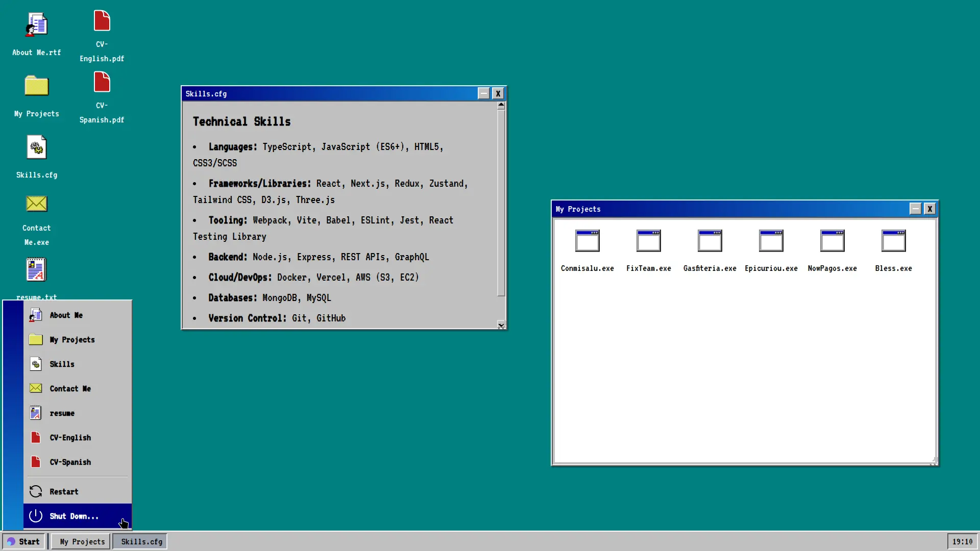Launch the NowPagos.exe project
980x551 pixels.
tap(832, 241)
